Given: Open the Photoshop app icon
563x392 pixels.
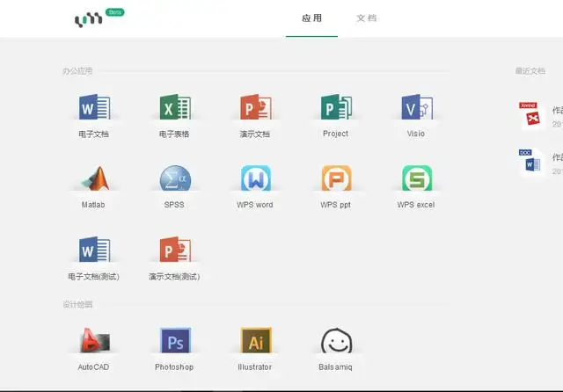Looking at the screenshot, I should (175, 340).
